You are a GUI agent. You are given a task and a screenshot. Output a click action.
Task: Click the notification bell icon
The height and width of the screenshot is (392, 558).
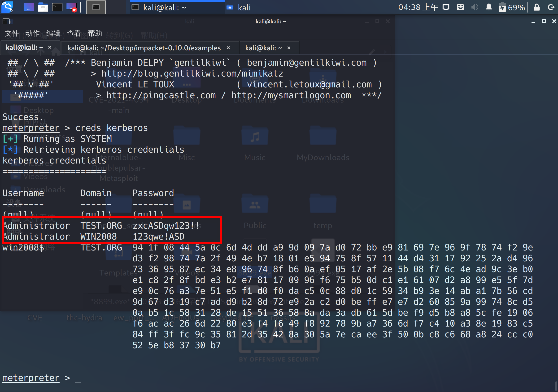coord(489,7)
